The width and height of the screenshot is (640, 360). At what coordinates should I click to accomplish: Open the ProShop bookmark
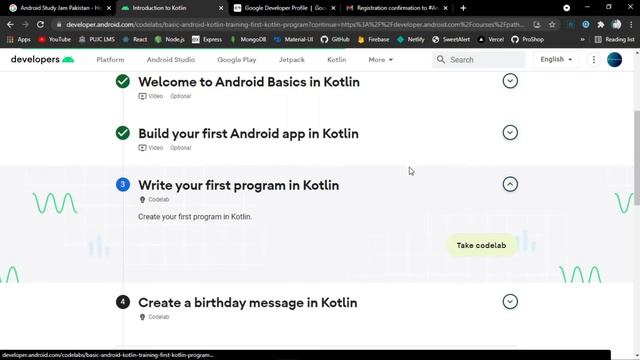click(528, 40)
